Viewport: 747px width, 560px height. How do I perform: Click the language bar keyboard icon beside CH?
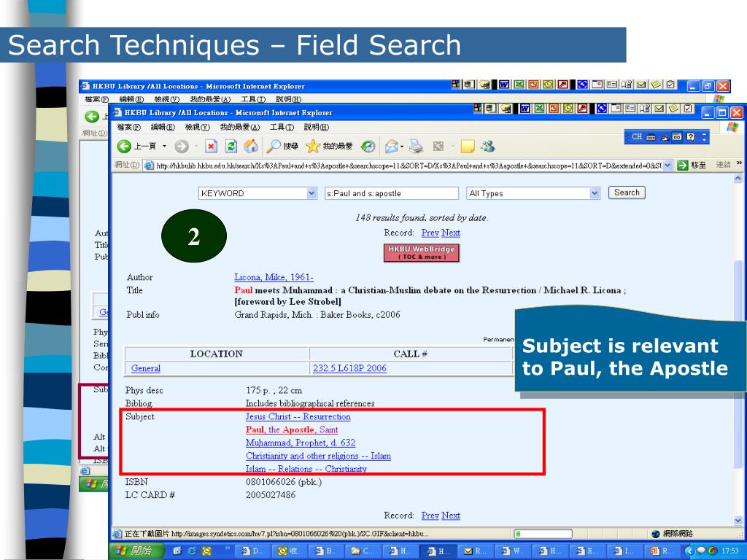click(x=651, y=137)
